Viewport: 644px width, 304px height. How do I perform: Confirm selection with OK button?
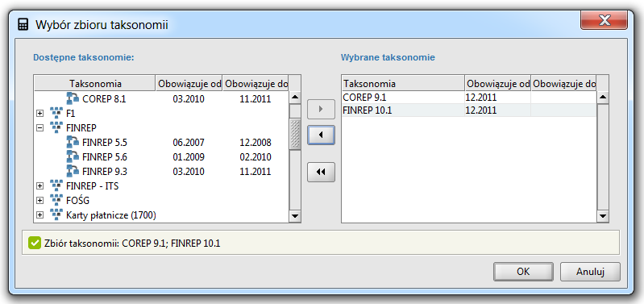click(523, 272)
